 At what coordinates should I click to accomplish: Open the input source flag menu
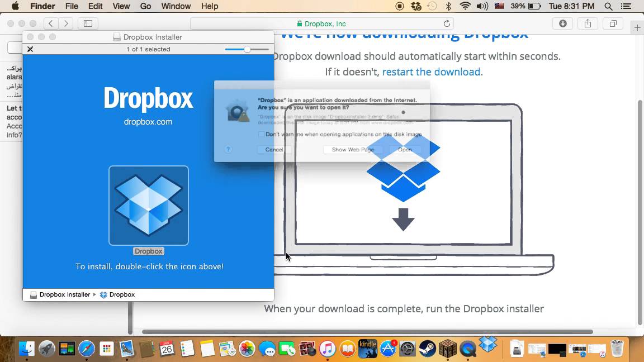(x=499, y=6)
